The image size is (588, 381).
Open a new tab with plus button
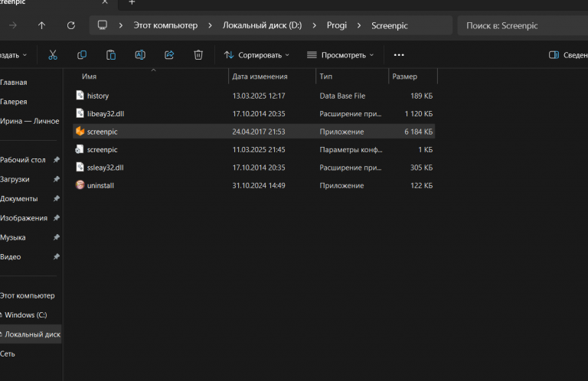(132, 2)
